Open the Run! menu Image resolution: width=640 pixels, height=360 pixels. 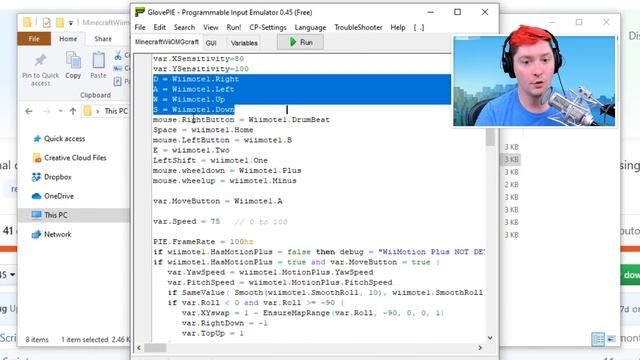pos(234,27)
